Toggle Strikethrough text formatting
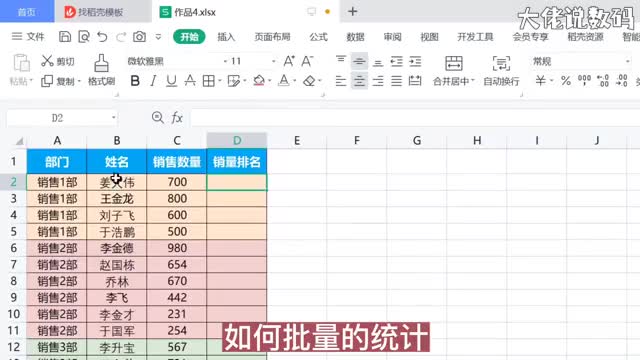The image size is (640, 360). (190, 81)
